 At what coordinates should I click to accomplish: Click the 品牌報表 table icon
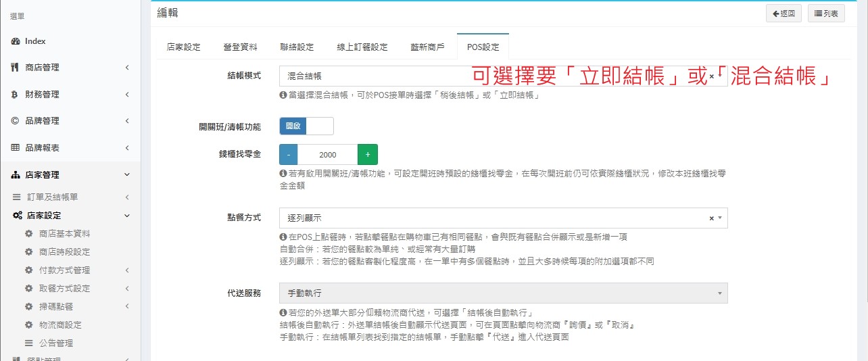16,147
